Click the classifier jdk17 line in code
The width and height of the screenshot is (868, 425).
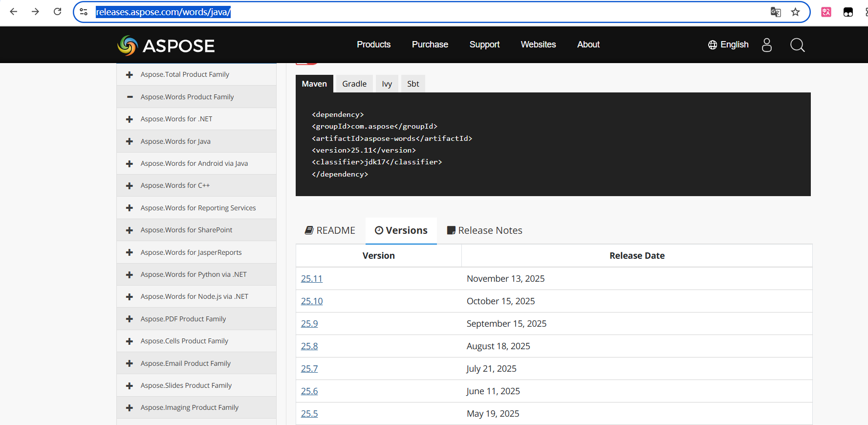pos(377,162)
